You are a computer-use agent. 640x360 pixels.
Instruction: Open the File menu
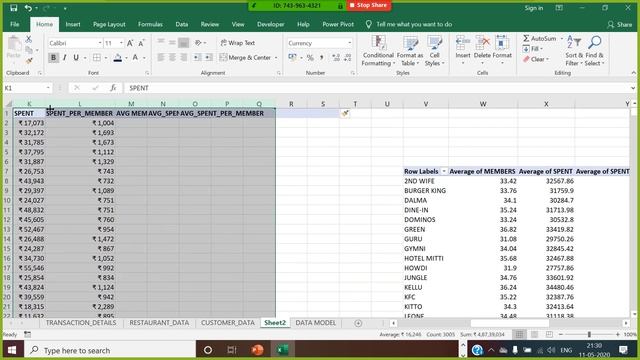click(x=15, y=24)
